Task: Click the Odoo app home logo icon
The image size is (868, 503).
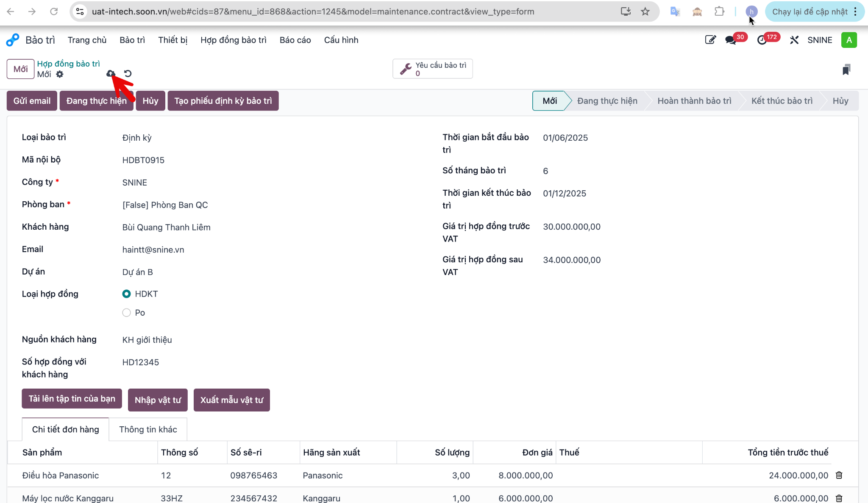Action: 12,40
